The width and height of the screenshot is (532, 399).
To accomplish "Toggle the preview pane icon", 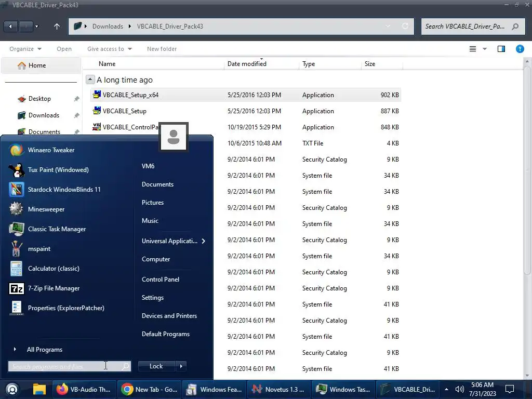I will (501, 49).
